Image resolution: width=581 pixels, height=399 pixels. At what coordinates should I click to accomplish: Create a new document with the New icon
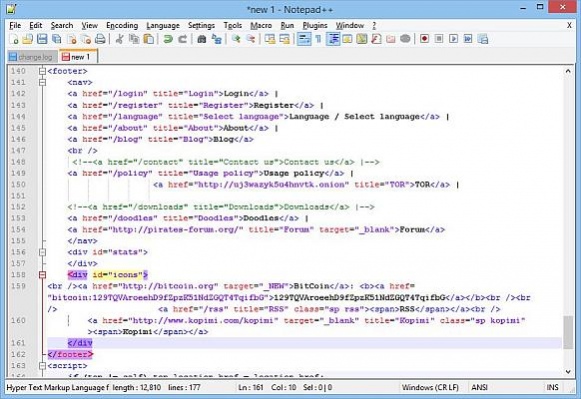(14, 39)
